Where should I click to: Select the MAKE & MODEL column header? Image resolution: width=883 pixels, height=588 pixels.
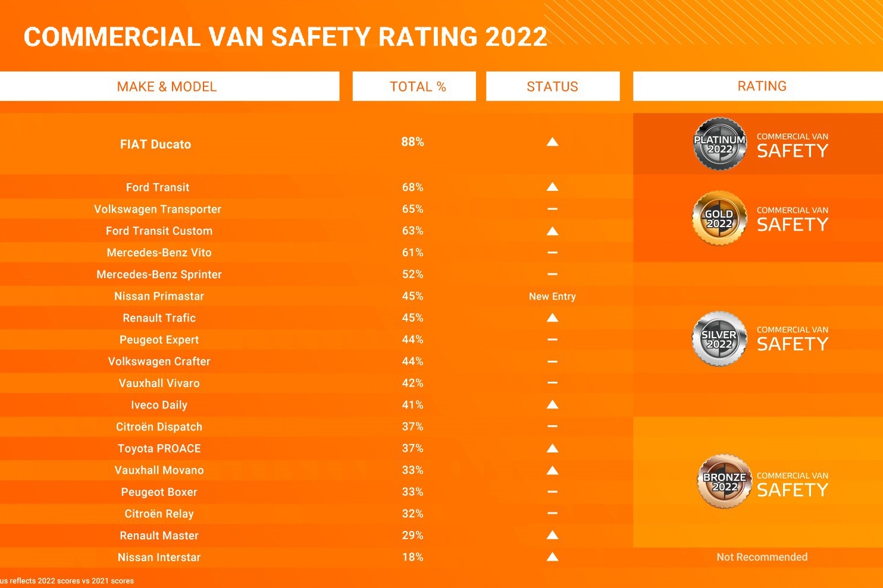tap(167, 87)
